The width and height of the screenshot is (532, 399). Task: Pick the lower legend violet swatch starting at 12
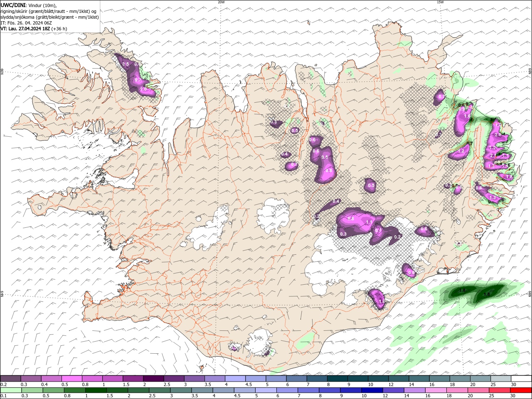(393, 390)
